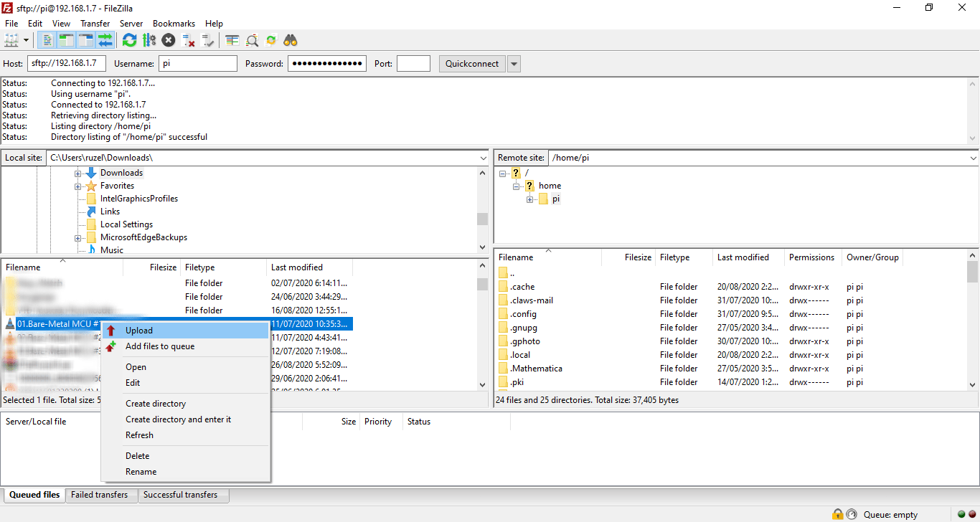Switch to the Failed transfers tab
Image resolution: width=980 pixels, height=522 pixels.
100,495
